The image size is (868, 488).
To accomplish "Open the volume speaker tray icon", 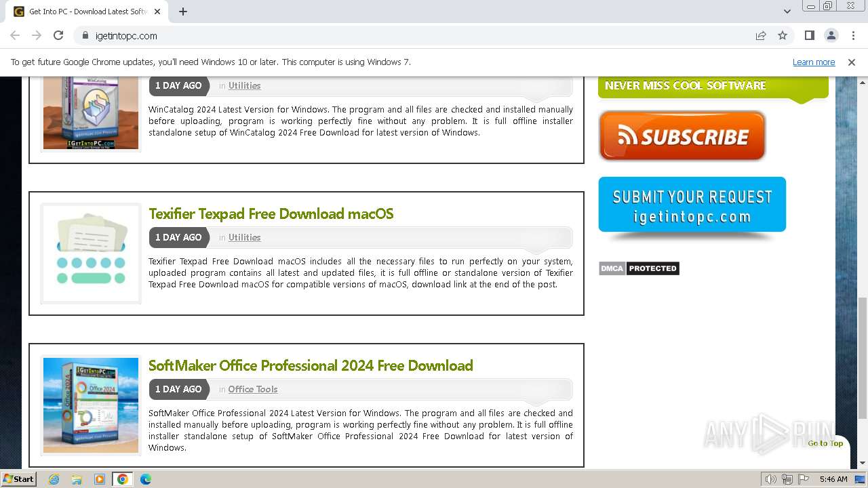I will pos(771,479).
